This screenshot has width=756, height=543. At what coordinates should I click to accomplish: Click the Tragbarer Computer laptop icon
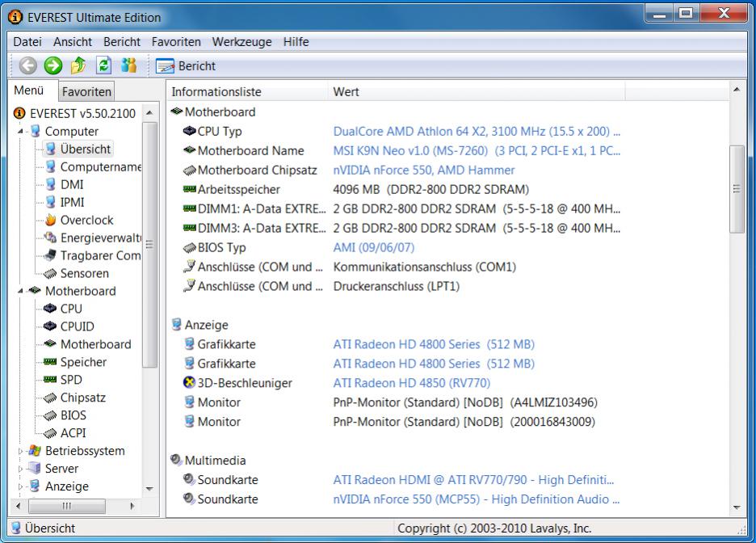[x=50, y=255]
